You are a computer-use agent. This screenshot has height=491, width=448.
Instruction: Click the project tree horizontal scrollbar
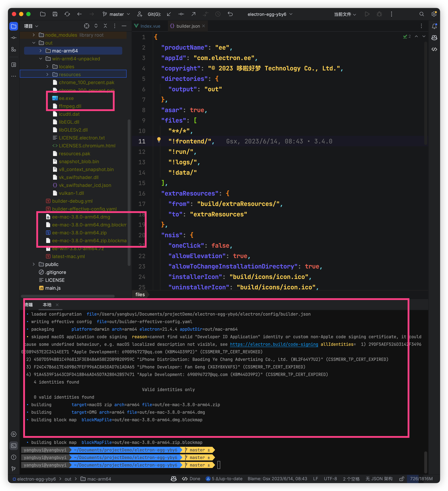pyautogui.click(x=68, y=296)
